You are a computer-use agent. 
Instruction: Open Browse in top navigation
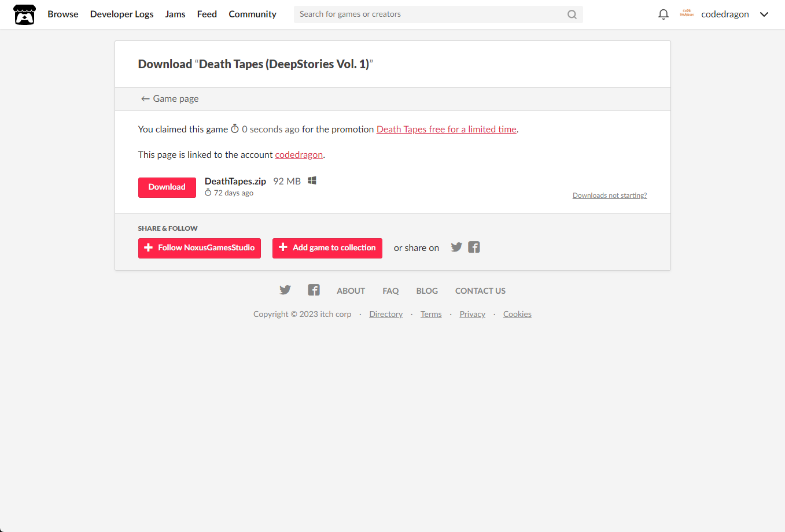pyautogui.click(x=63, y=14)
